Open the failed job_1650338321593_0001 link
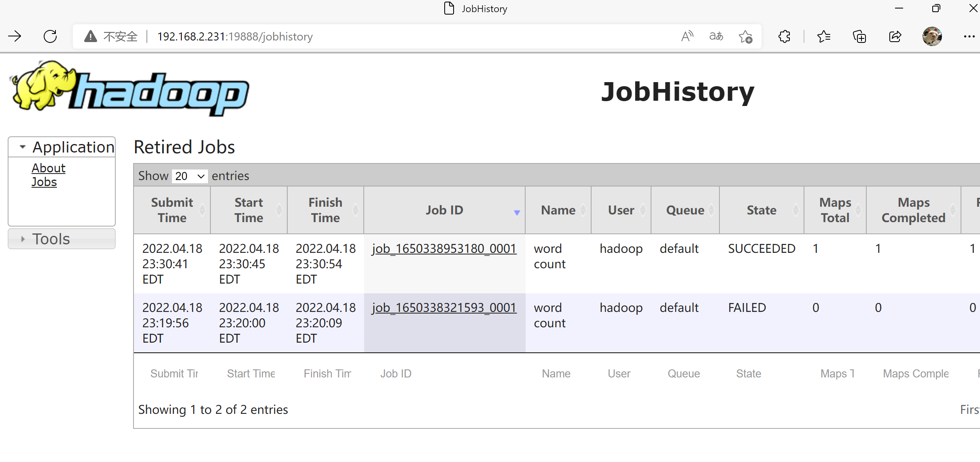This screenshot has height=462, width=980. pyautogui.click(x=444, y=307)
